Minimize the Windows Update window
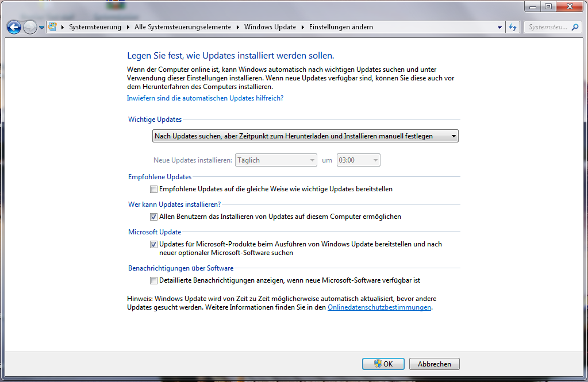Screen dimensions: 588x382 click(x=533, y=7)
